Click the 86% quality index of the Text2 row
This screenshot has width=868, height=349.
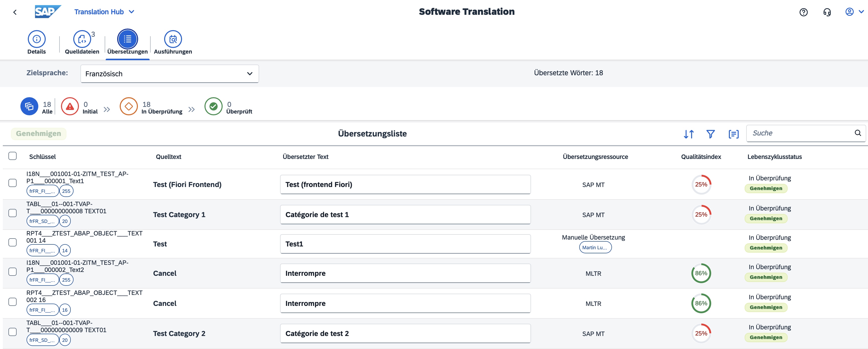[x=701, y=273]
